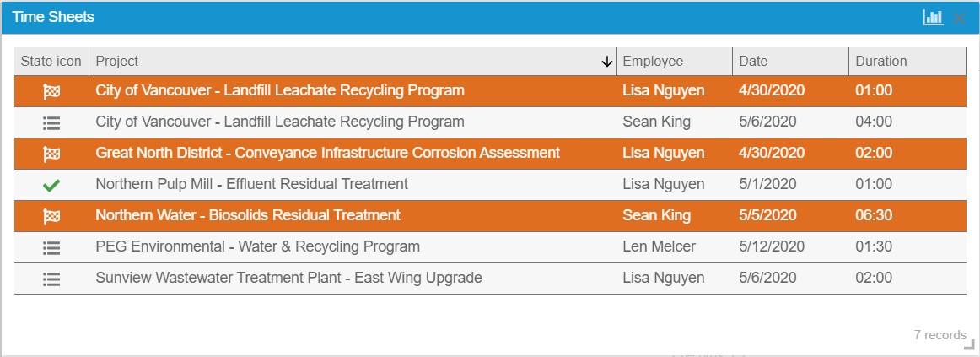The height and width of the screenshot is (357, 980).
Task: Sort by Employee column header
Action: pos(653,62)
